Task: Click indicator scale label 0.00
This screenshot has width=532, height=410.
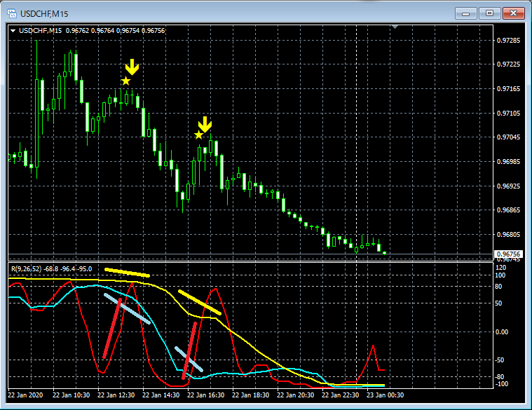Action: click(x=502, y=332)
